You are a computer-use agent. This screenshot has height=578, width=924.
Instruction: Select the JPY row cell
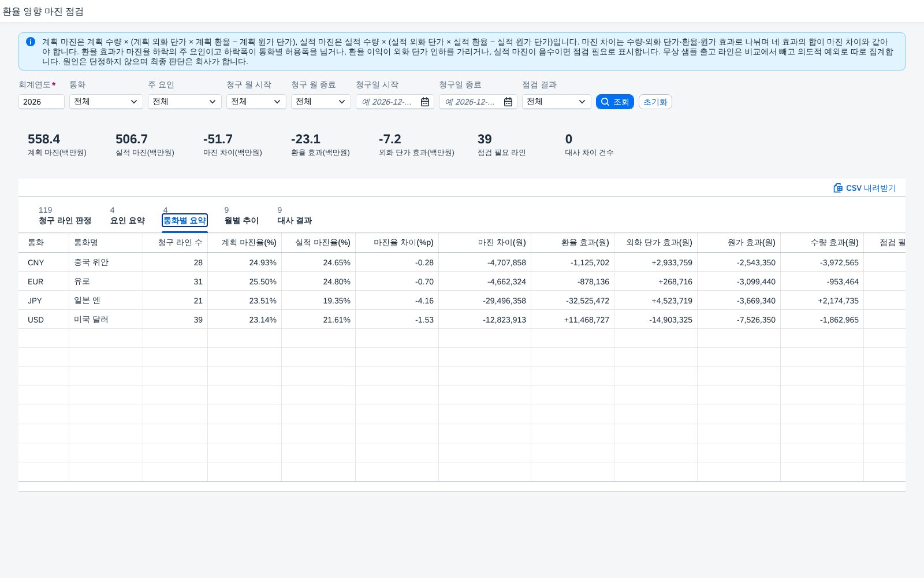[x=44, y=301]
